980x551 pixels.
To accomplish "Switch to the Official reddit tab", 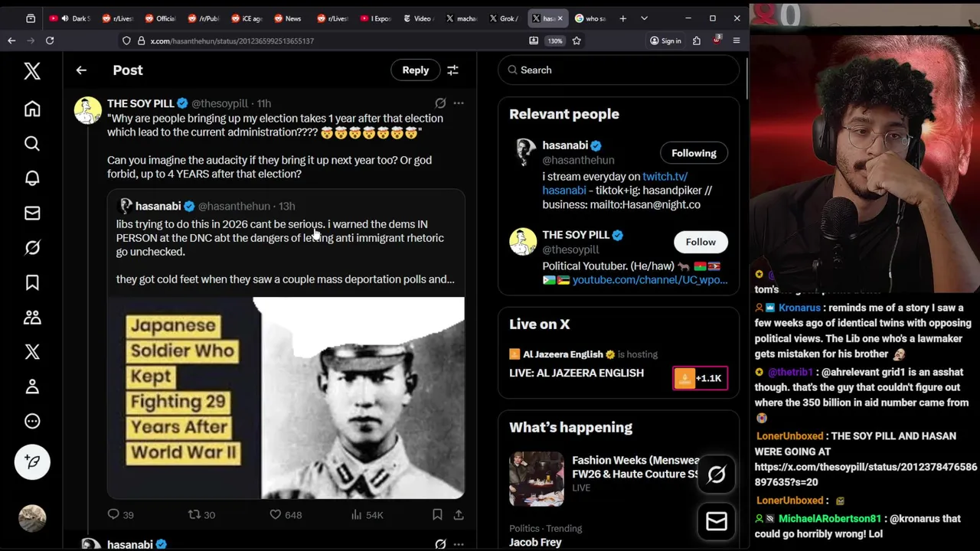I will click(x=160, y=18).
